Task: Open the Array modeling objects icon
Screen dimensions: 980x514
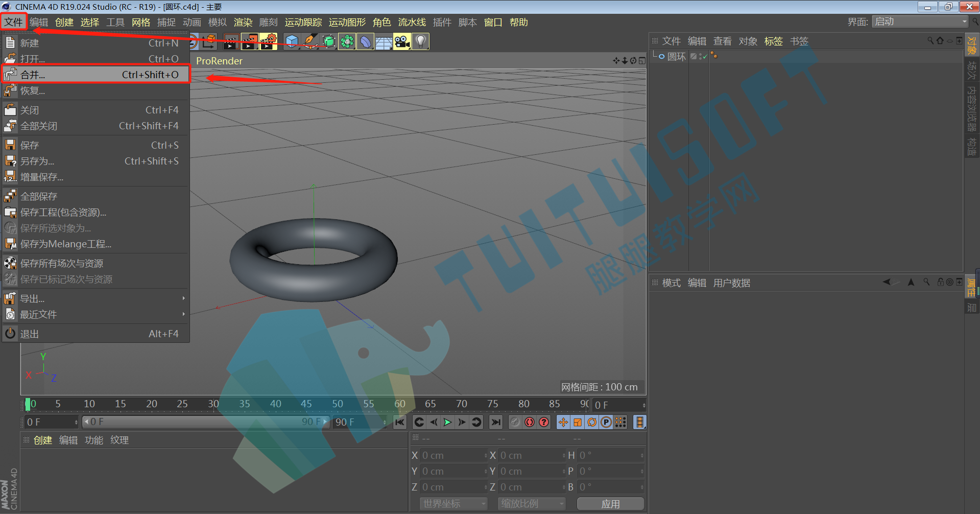Action: (347, 41)
